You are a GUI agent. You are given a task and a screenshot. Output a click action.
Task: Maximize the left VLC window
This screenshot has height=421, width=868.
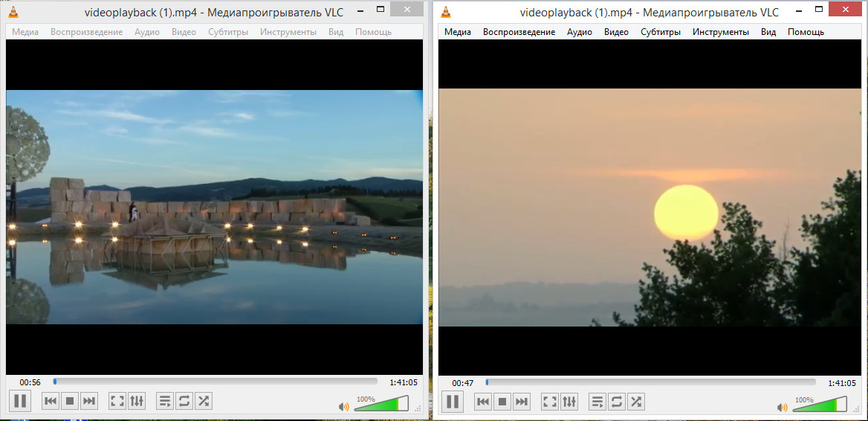(x=380, y=10)
